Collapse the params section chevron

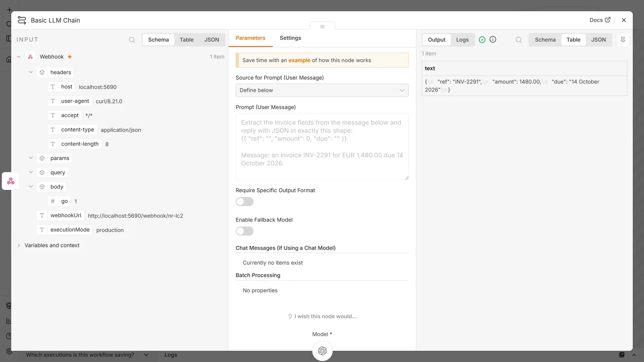[x=31, y=158]
